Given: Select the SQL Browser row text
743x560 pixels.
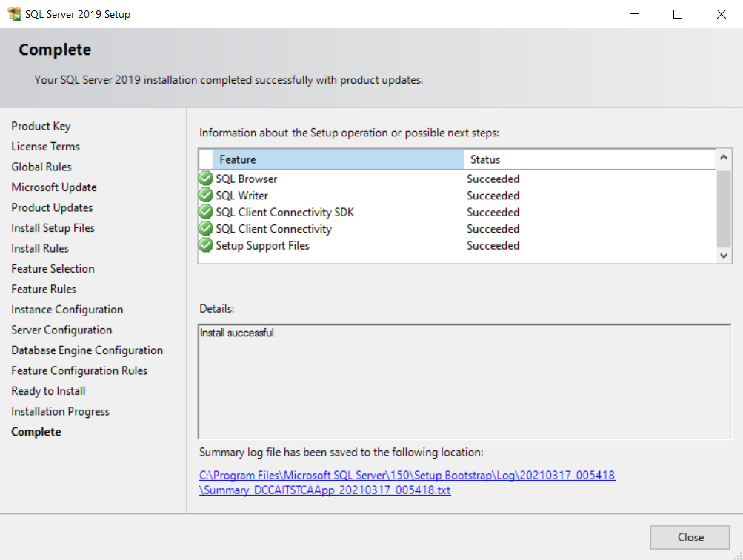Looking at the screenshot, I should (x=247, y=179).
